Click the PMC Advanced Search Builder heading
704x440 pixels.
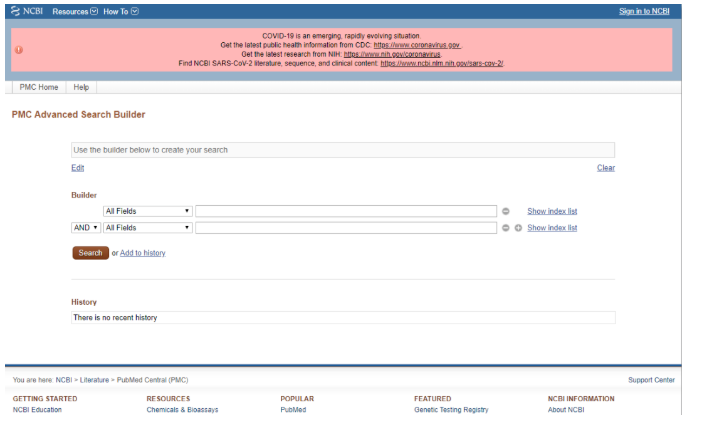point(79,114)
